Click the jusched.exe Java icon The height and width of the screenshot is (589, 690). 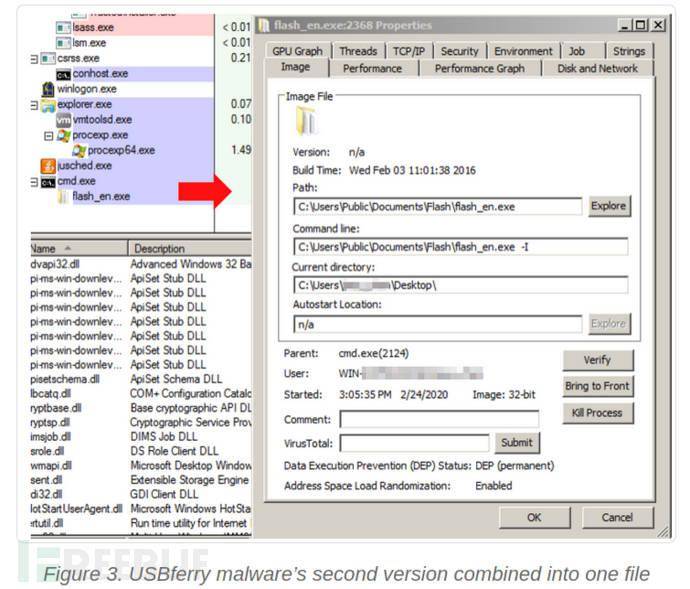(48, 165)
